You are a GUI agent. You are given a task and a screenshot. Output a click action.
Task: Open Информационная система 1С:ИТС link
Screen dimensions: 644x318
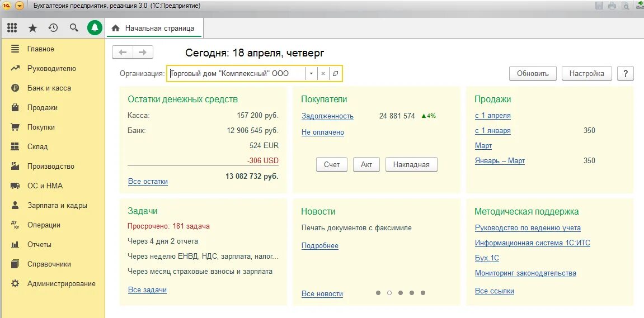point(533,243)
